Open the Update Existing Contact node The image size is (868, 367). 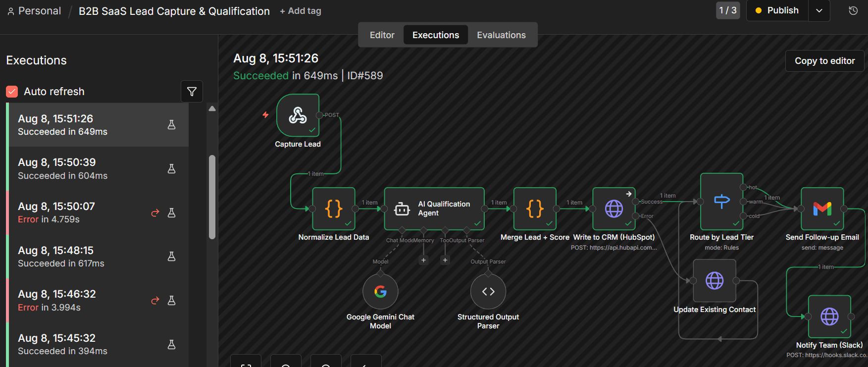(715, 281)
